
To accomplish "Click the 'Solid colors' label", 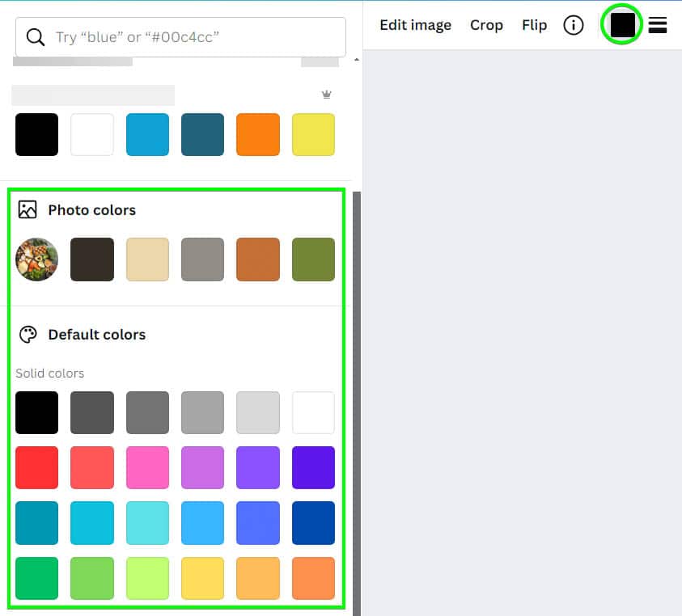I will coord(49,373).
